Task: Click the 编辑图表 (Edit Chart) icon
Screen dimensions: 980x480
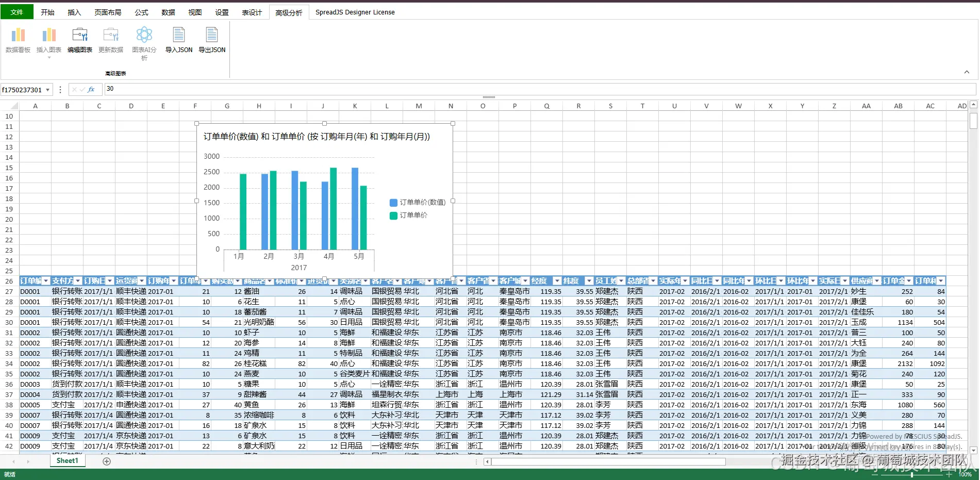Action: point(80,35)
